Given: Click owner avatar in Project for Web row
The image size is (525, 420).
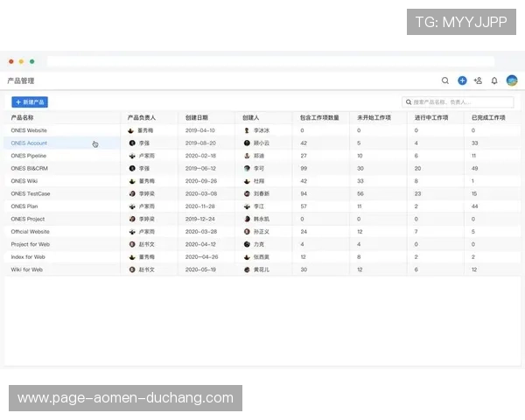Looking at the screenshot, I should pyautogui.click(x=132, y=244).
